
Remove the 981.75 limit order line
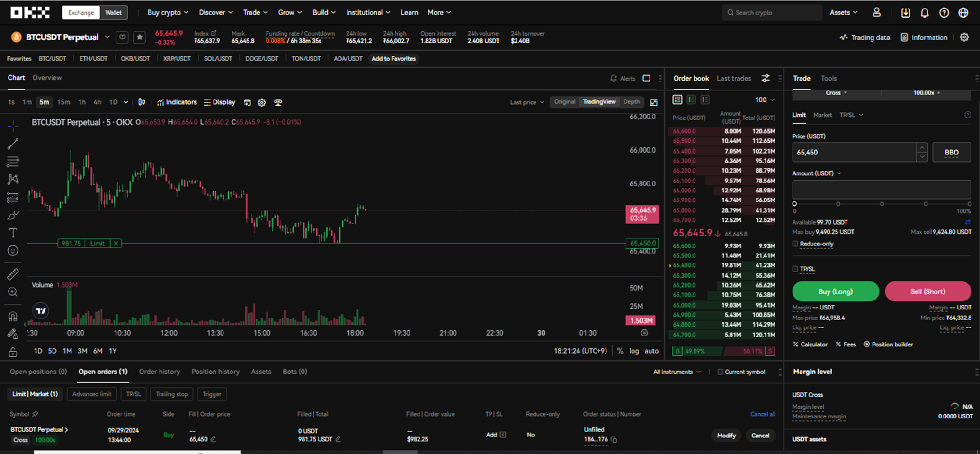[x=116, y=243]
